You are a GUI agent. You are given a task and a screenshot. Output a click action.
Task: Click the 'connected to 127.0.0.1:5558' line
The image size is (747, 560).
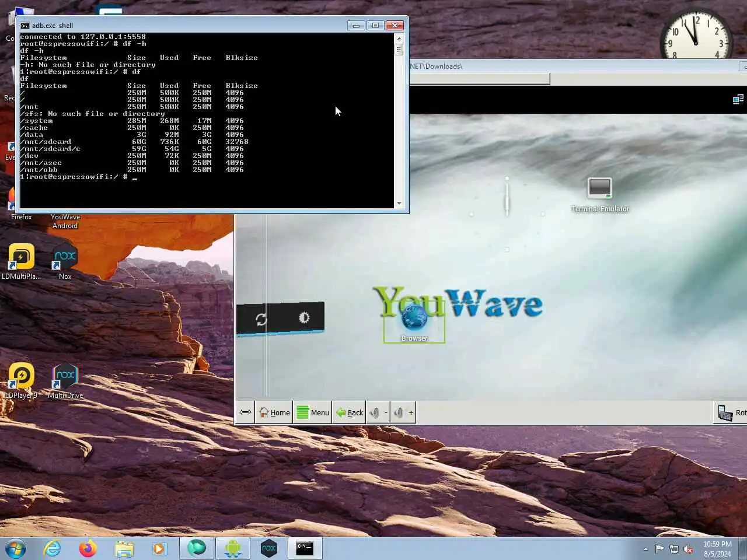pyautogui.click(x=83, y=37)
